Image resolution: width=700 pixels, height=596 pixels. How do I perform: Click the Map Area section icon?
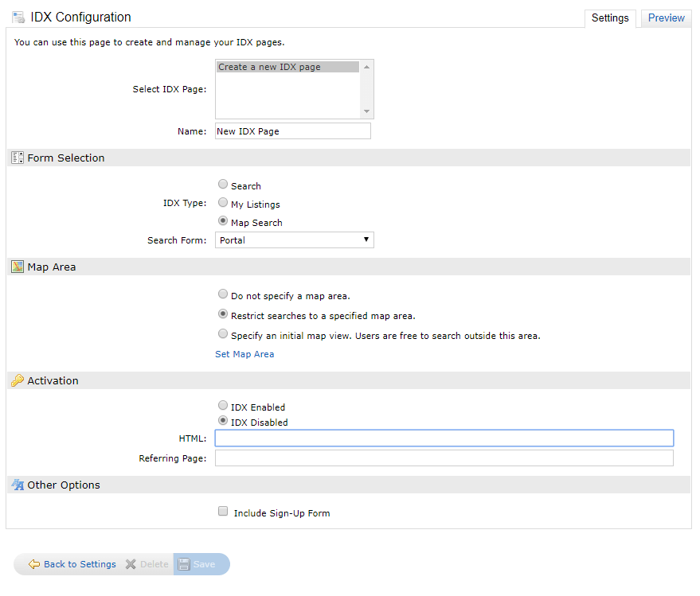coord(18,267)
